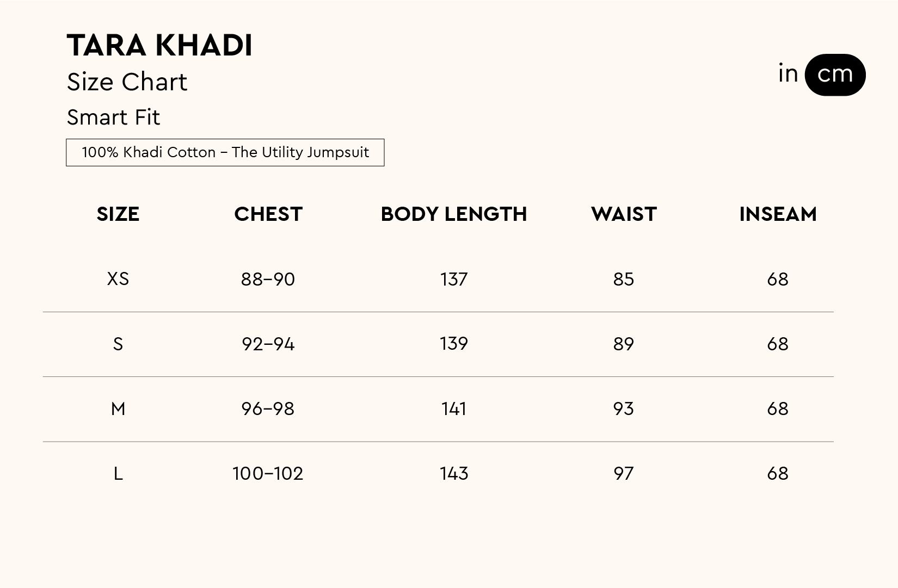Select the SIZE column header
Image resolution: width=898 pixels, height=588 pixels.
click(x=118, y=214)
